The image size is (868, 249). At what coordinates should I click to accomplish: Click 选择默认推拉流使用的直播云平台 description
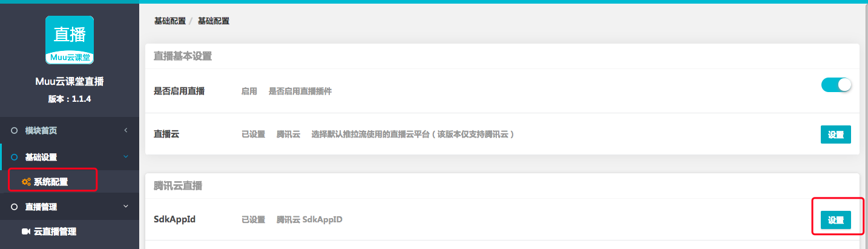tap(413, 134)
